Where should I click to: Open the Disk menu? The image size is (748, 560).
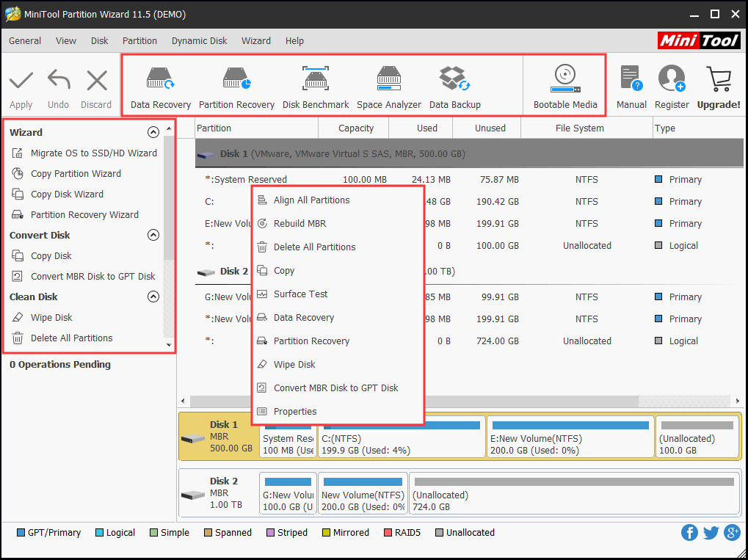100,41
